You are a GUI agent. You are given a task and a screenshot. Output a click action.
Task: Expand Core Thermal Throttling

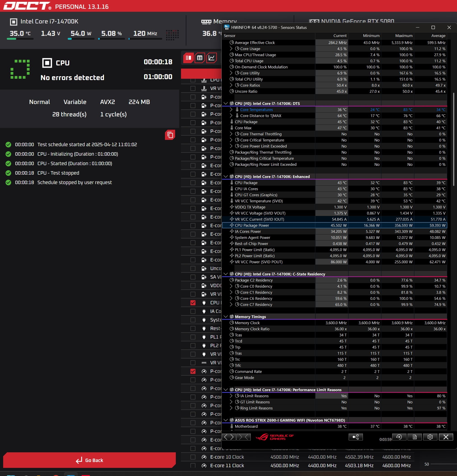[x=231, y=134]
